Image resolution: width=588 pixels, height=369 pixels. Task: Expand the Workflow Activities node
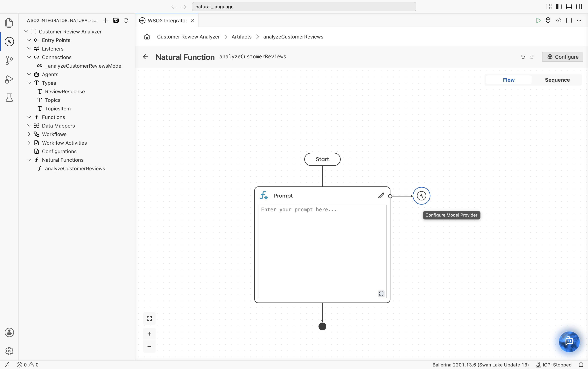point(29,143)
